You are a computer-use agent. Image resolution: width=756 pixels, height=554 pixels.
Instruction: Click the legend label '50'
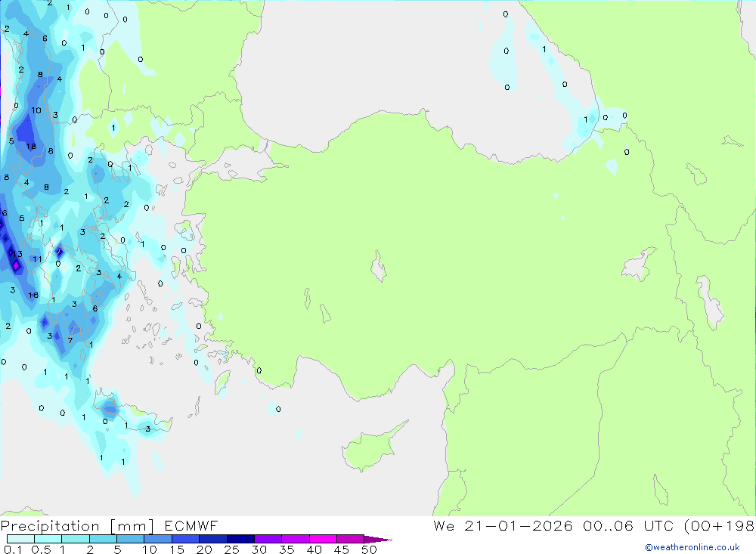[369, 549]
